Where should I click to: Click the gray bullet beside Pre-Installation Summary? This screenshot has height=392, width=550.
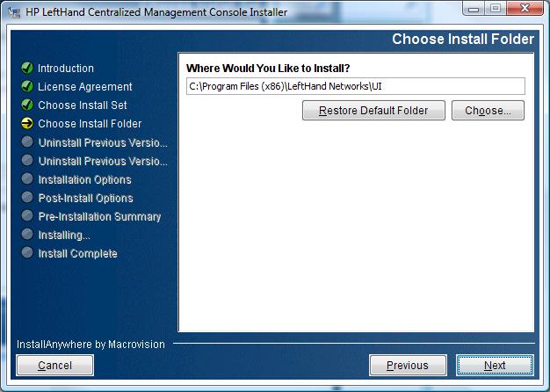click(27, 215)
